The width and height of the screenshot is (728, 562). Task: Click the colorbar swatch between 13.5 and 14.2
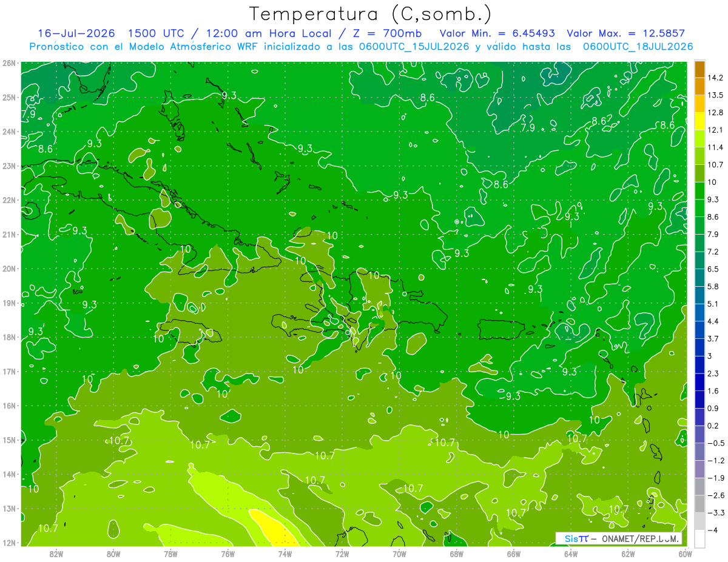point(699,87)
